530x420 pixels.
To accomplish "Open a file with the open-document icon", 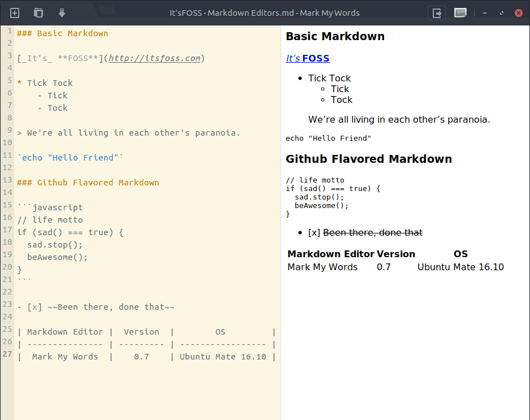I will pyautogui.click(x=38, y=13).
